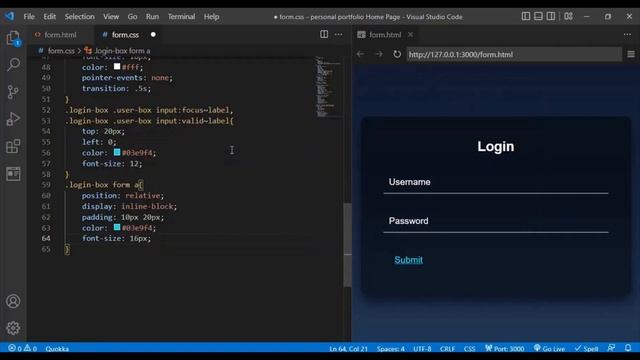The image size is (640, 360).
Task: Open the File menu
Action: [29, 17]
